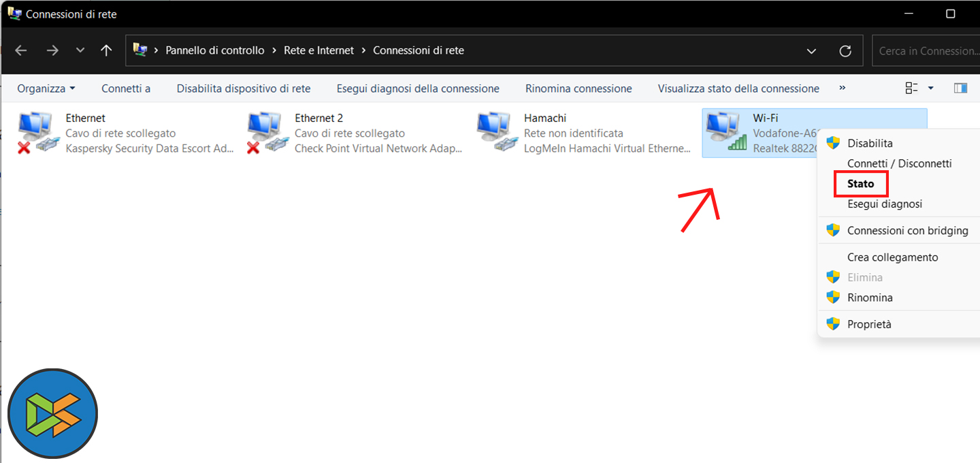Minimize the Connessioni di rete window
Screen dimensions: 980x463
point(910,14)
